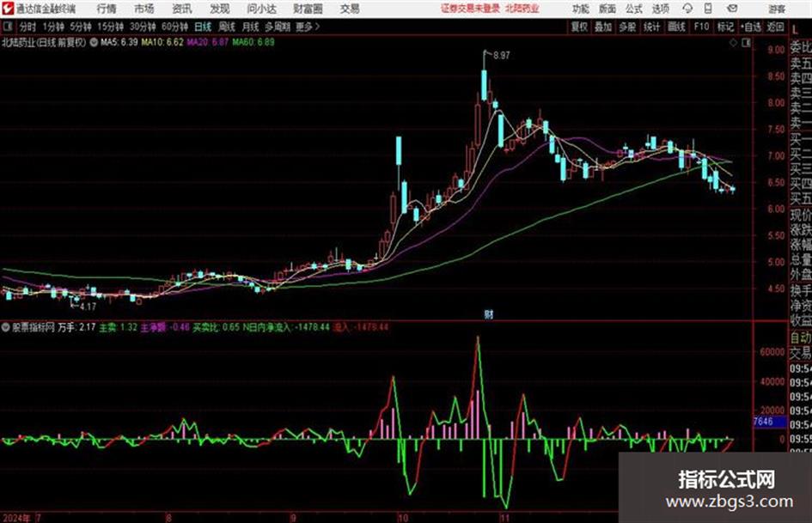Switch to the 15分钟 period tab
Screen dimensions: 812x523
(111, 27)
